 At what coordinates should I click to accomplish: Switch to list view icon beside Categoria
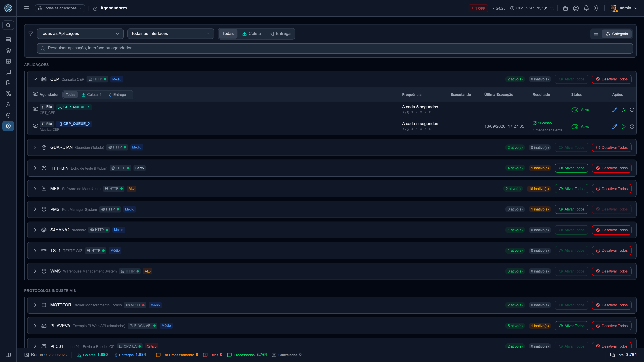[596, 34]
